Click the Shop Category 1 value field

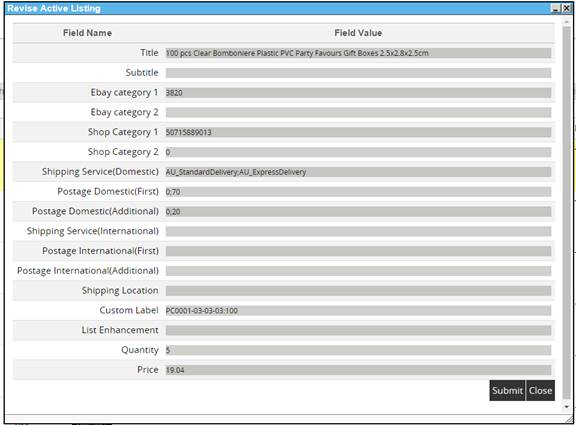click(358, 132)
